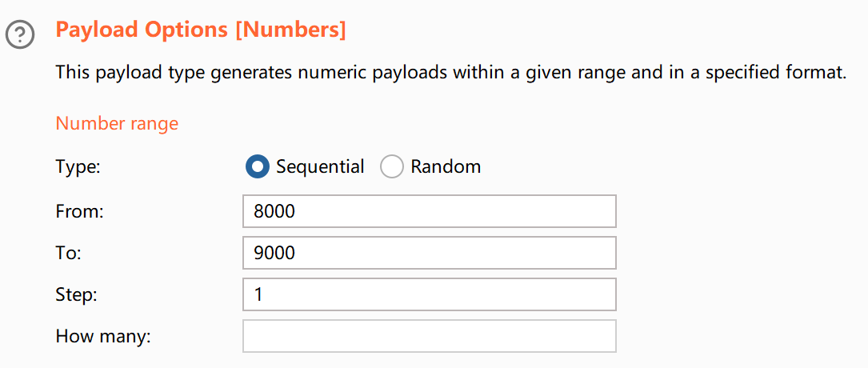Viewport: 868px width, 368px height.
Task: Click the Step input box
Action: click(430, 294)
